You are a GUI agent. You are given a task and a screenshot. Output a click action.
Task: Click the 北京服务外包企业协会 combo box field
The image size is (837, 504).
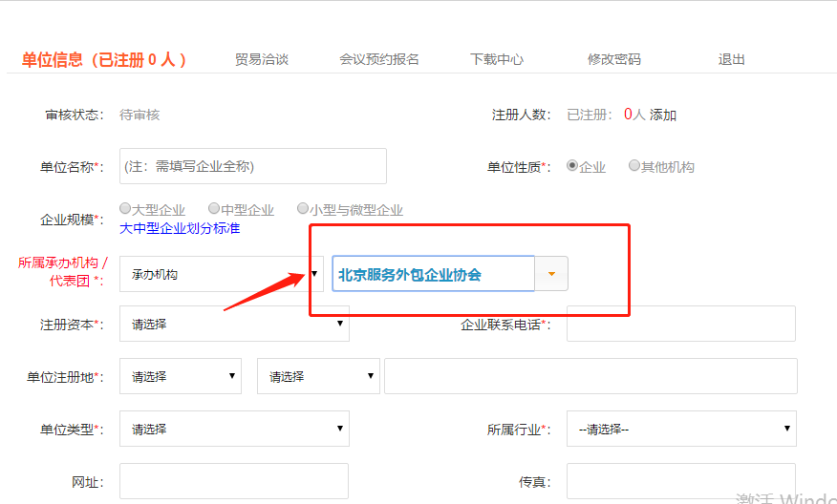click(x=434, y=274)
